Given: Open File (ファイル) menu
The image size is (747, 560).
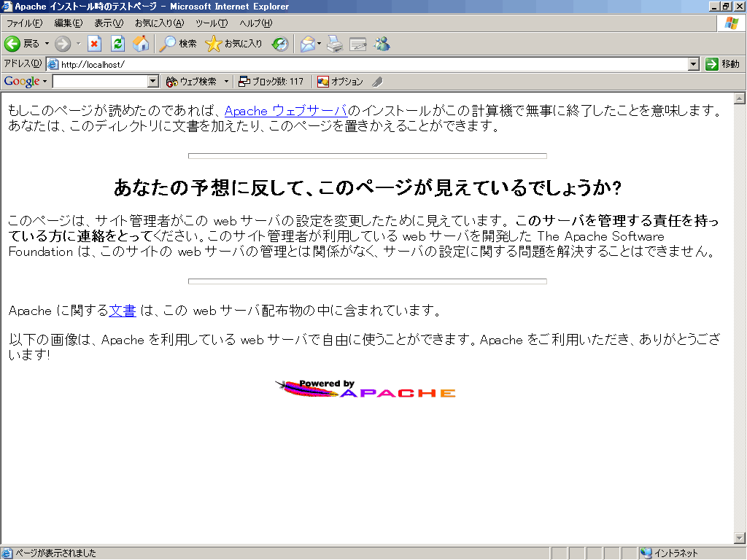Looking at the screenshot, I should coord(24,23).
